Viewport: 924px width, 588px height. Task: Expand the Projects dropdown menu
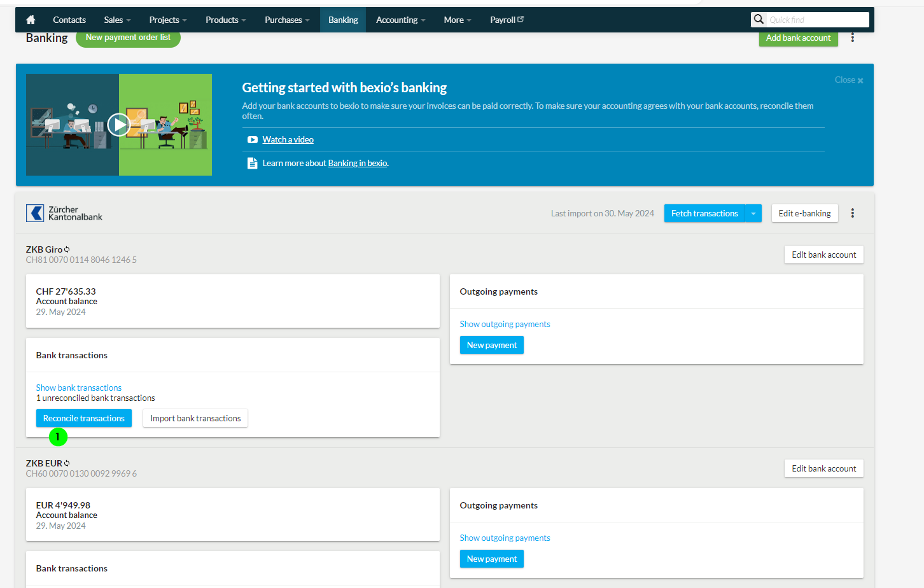point(168,20)
